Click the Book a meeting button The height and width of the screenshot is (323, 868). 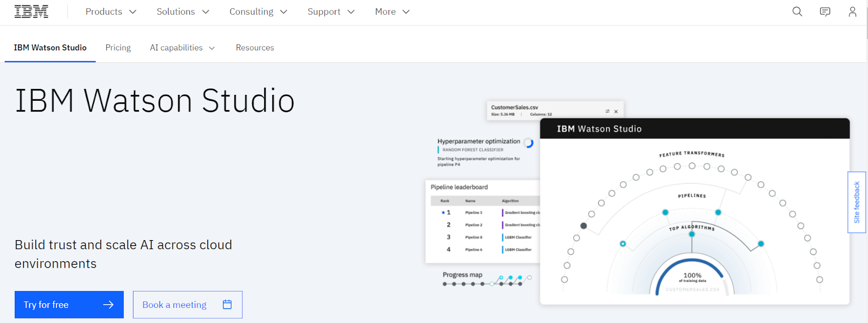tap(188, 305)
